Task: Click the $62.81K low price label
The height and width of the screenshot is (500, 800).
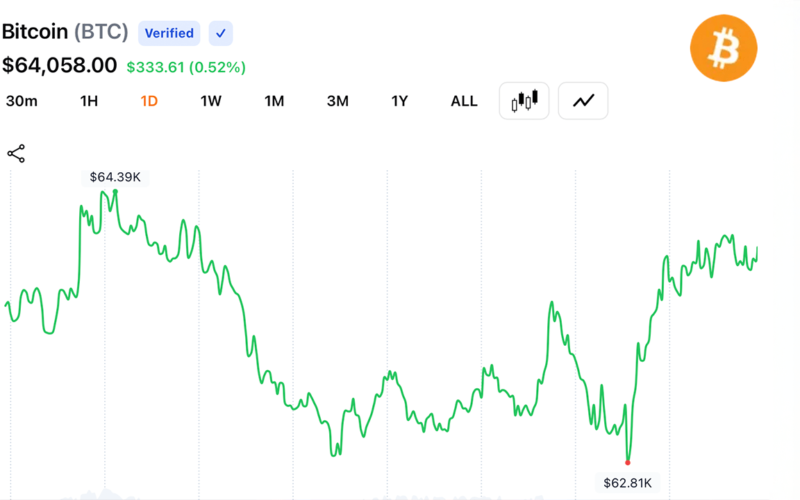Action: tap(628, 483)
